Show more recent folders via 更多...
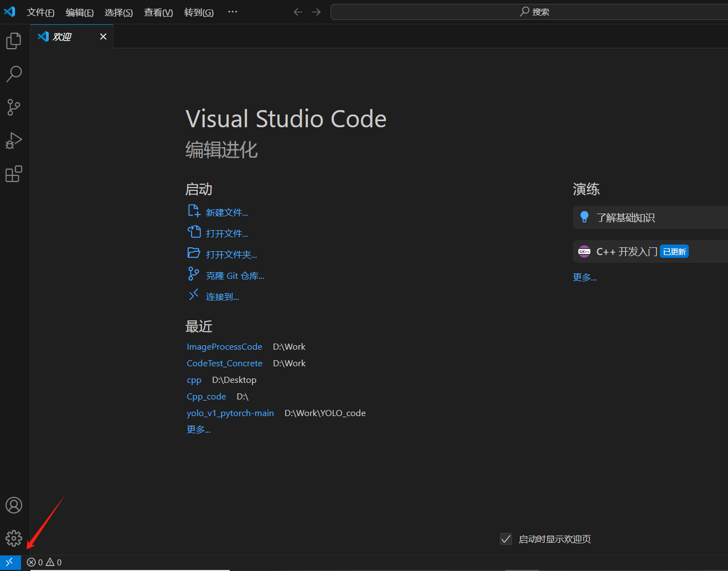Image resolution: width=728 pixels, height=571 pixels. coord(199,429)
